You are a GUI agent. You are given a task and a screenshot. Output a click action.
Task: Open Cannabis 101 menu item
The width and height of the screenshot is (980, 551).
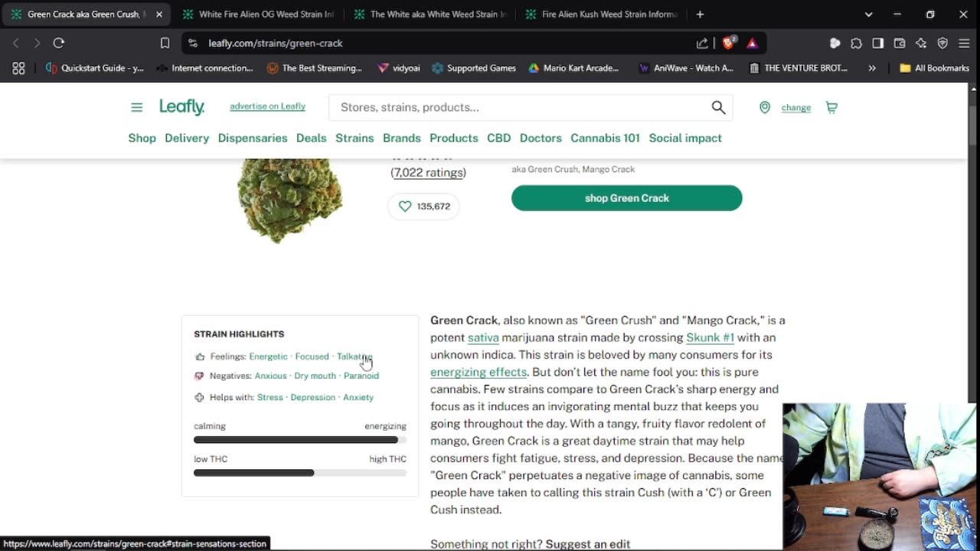click(605, 138)
